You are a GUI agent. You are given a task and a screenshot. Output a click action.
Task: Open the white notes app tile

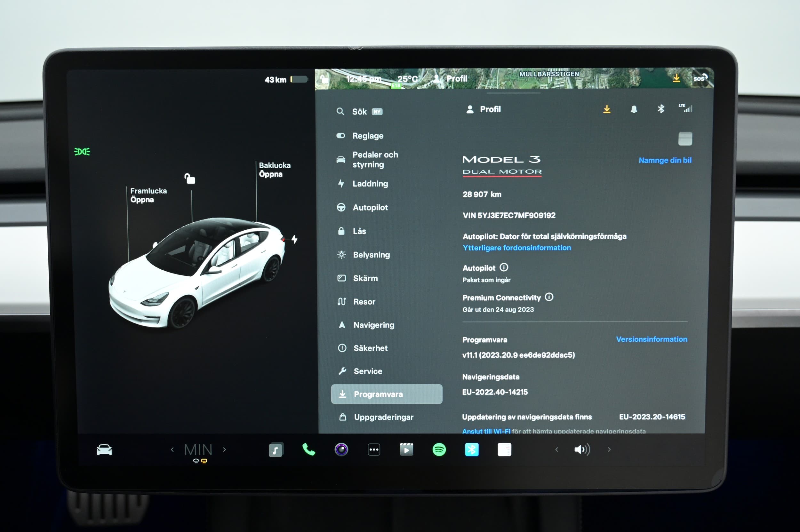coord(504,449)
